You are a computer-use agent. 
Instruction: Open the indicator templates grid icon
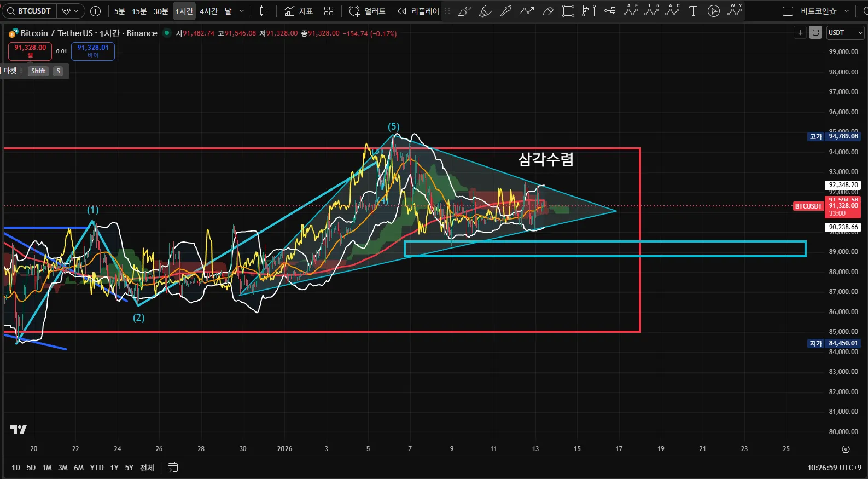click(329, 11)
